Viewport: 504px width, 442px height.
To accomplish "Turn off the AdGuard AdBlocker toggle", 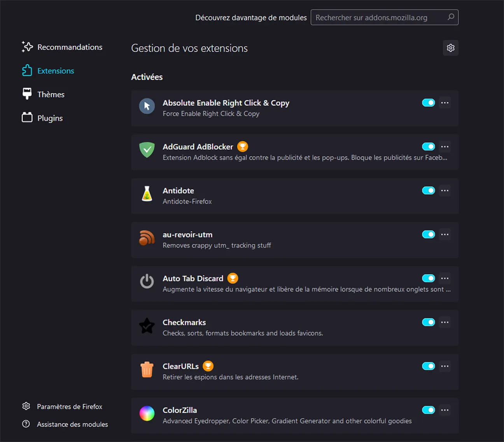I will pyautogui.click(x=429, y=147).
